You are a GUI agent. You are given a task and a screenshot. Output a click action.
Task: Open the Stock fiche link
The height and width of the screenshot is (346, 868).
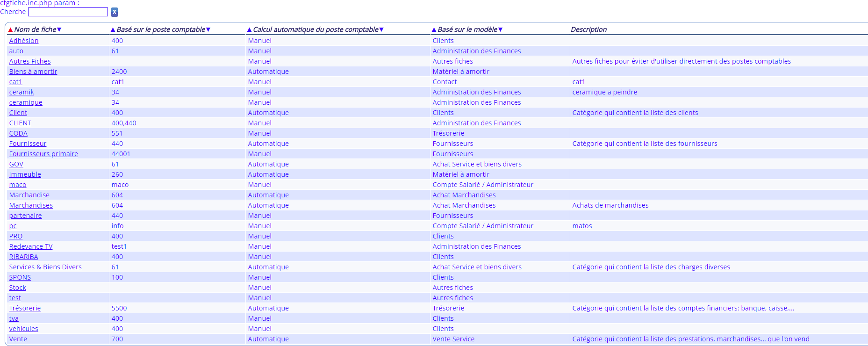tap(18, 288)
